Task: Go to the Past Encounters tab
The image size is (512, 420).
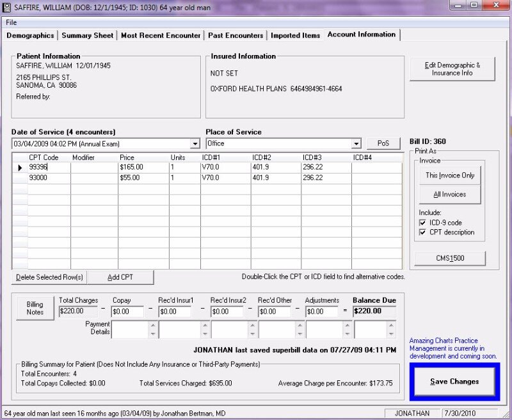Action: 235,35
